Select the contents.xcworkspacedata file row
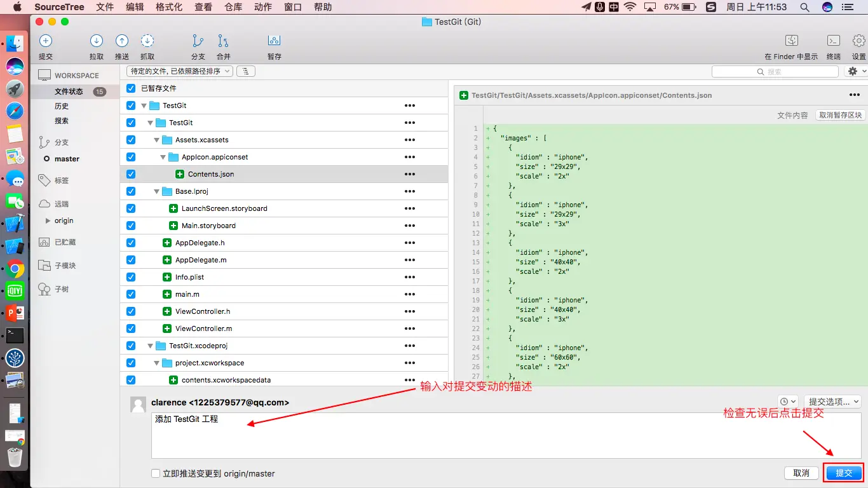868x488 pixels. [x=284, y=380]
